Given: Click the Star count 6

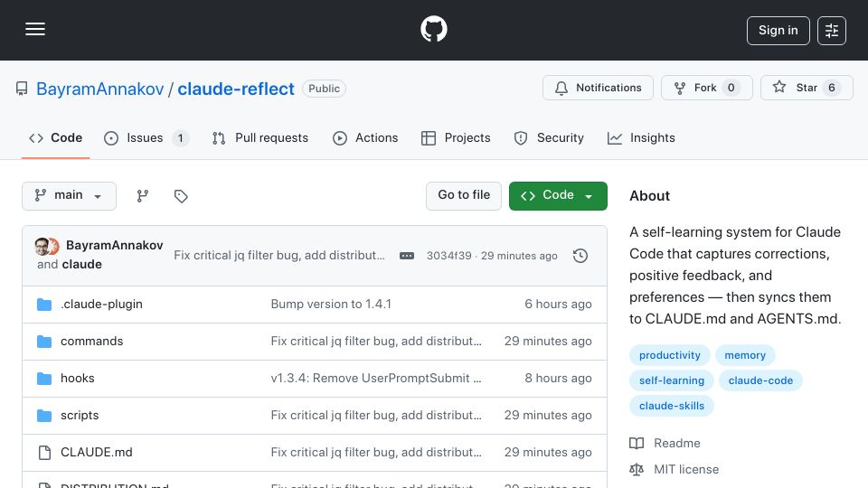Looking at the screenshot, I should click(x=832, y=88).
